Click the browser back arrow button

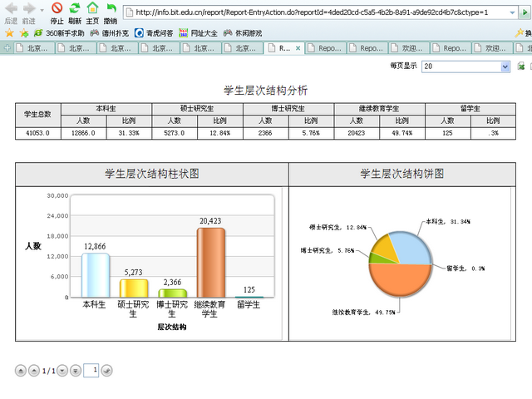tap(11, 8)
